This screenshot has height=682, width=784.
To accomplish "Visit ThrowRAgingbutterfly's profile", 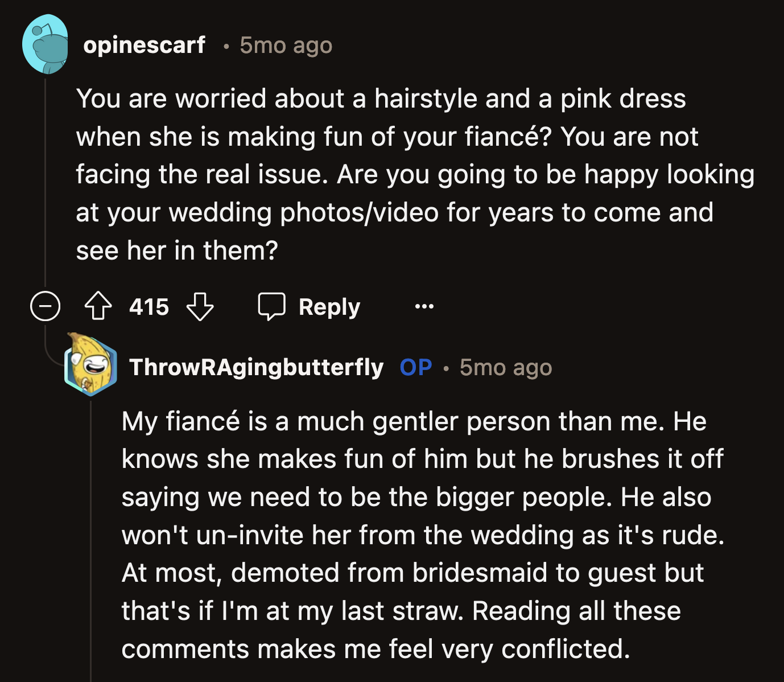I will pos(255,368).
